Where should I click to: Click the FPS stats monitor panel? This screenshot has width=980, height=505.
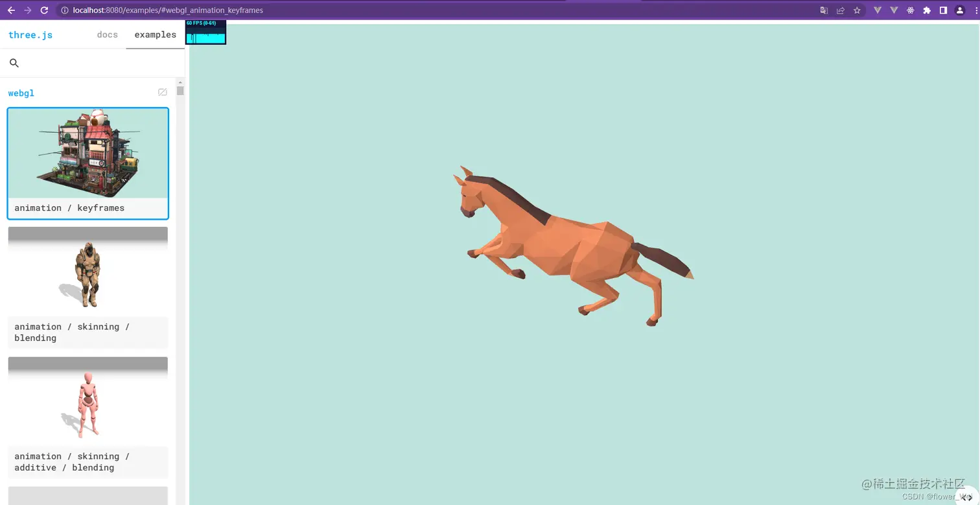tap(206, 32)
